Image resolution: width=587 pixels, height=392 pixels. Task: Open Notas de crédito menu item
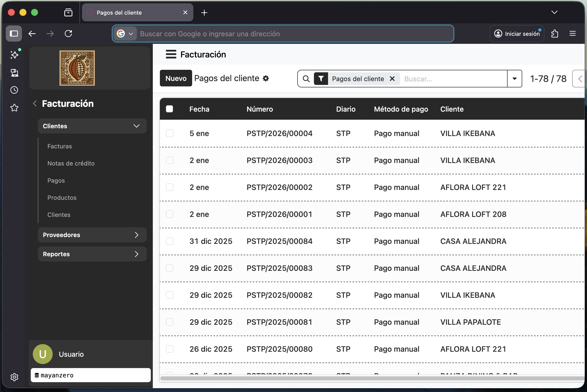point(71,163)
